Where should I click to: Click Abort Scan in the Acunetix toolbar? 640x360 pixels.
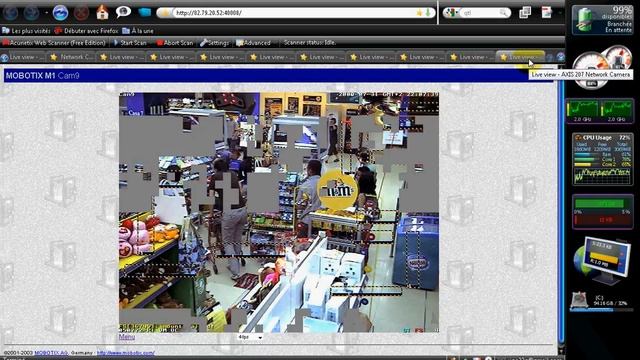175,42
